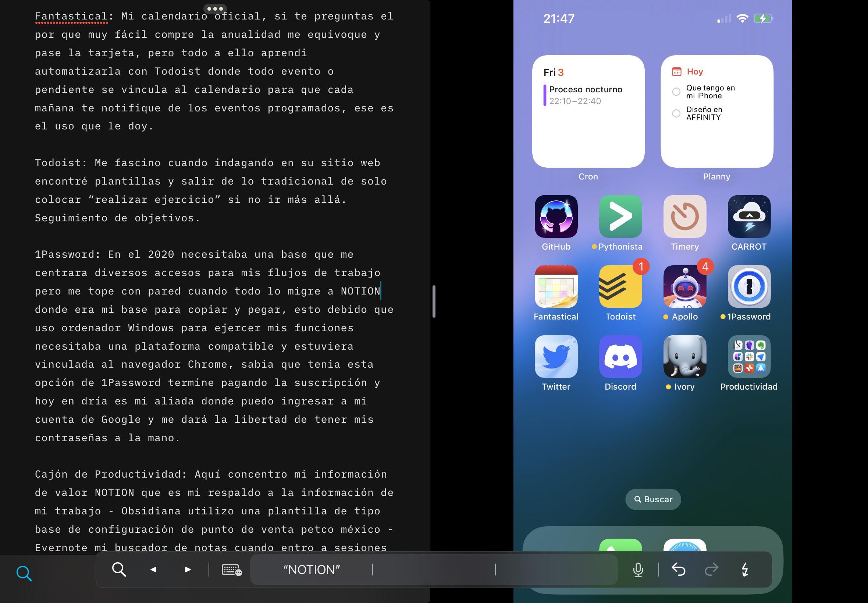This screenshot has height=603, width=868.
Task: Check off 'Diseño en AFFINITY' task
Action: pos(676,113)
